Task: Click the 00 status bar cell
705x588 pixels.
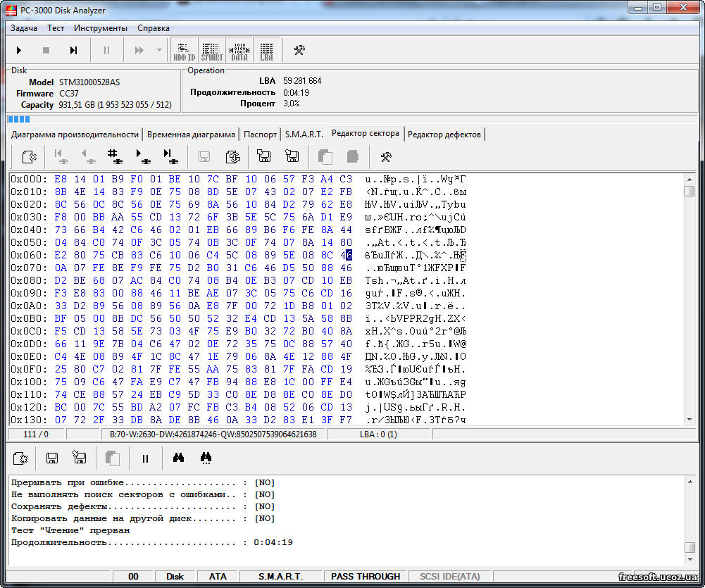Action: click(133, 577)
